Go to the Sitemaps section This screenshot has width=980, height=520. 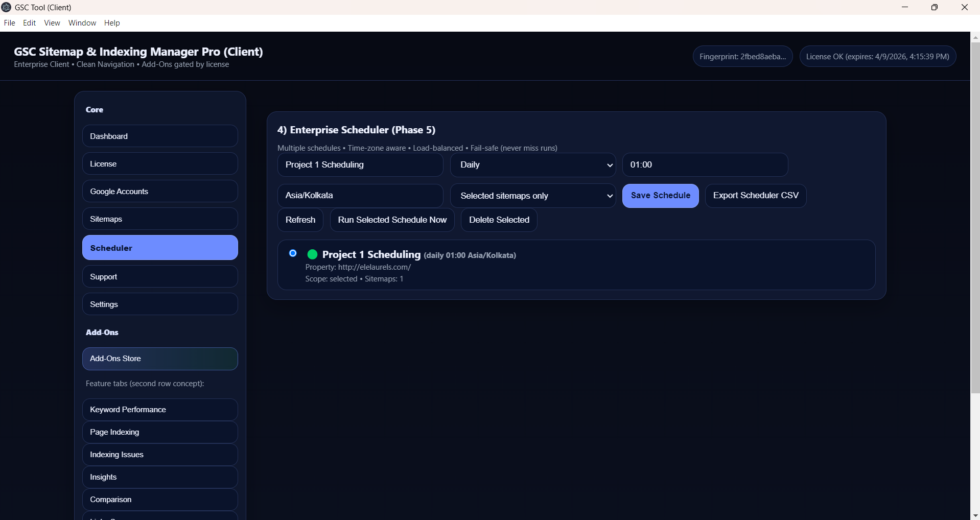(x=160, y=219)
